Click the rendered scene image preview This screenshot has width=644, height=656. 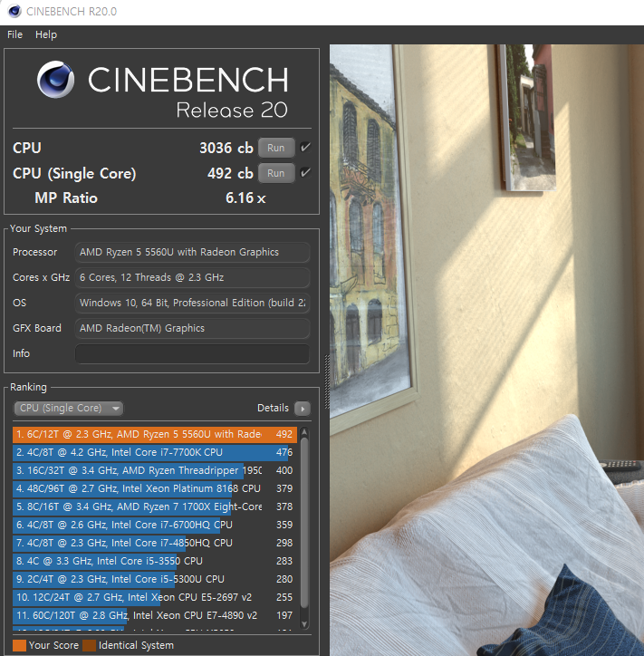coord(486,350)
